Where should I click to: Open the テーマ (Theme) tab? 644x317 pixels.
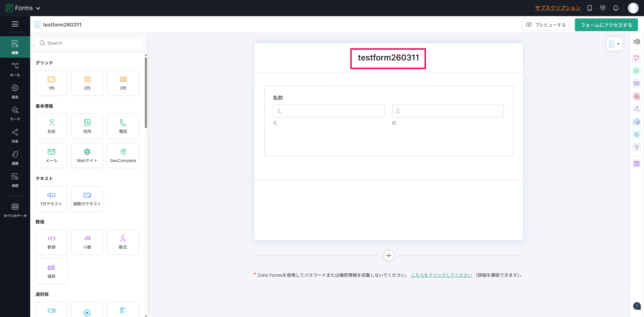coord(15,113)
